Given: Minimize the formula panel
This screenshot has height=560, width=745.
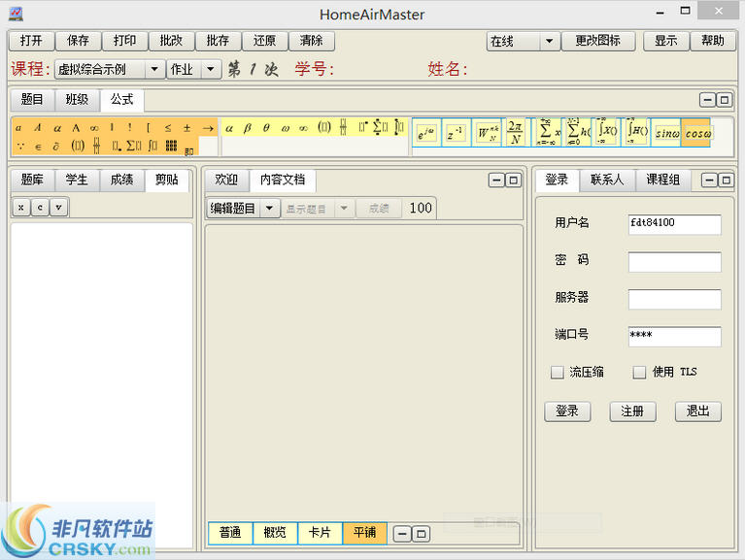Looking at the screenshot, I should click(707, 100).
